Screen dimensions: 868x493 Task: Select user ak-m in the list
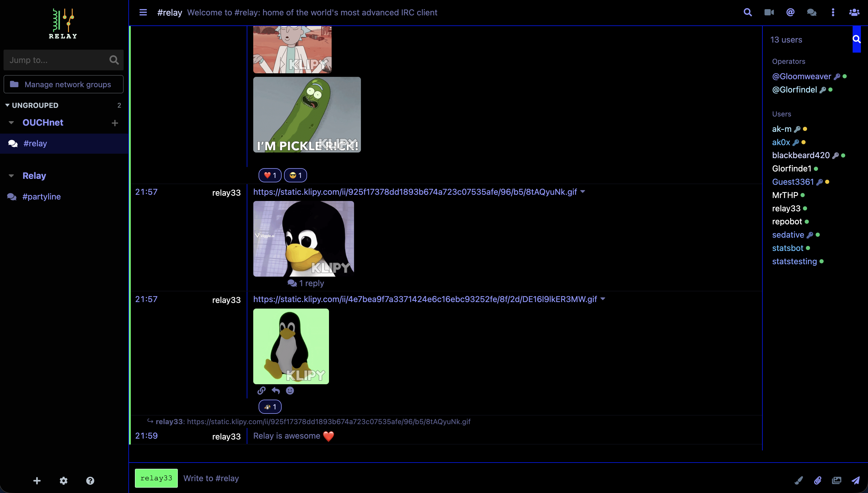pyautogui.click(x=782, y=129)
